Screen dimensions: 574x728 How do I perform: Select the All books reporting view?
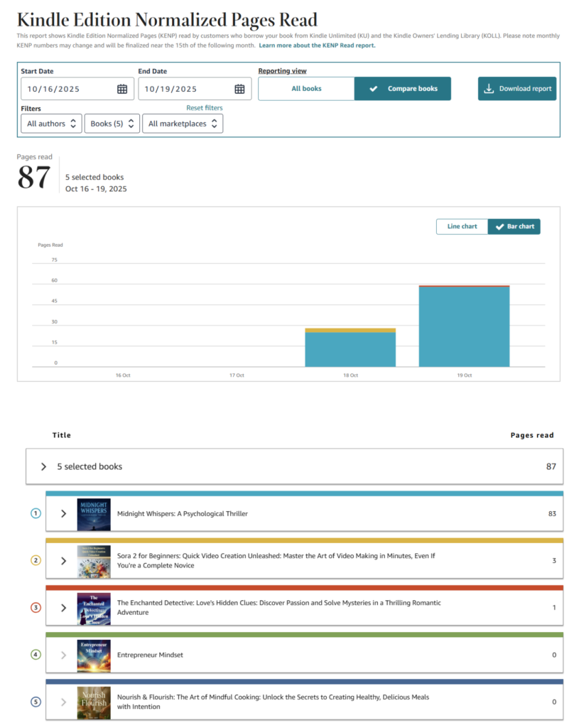(306, 89)
